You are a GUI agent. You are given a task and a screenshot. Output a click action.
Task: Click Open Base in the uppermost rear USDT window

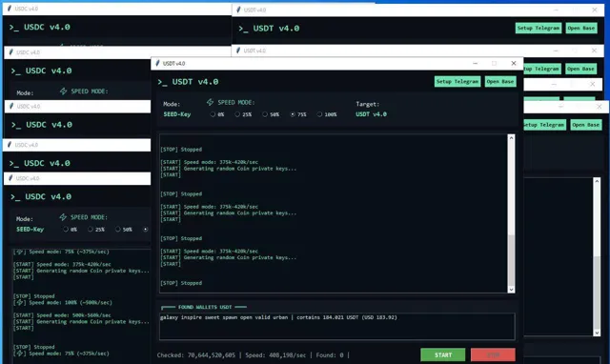click(x=581, y=28)
